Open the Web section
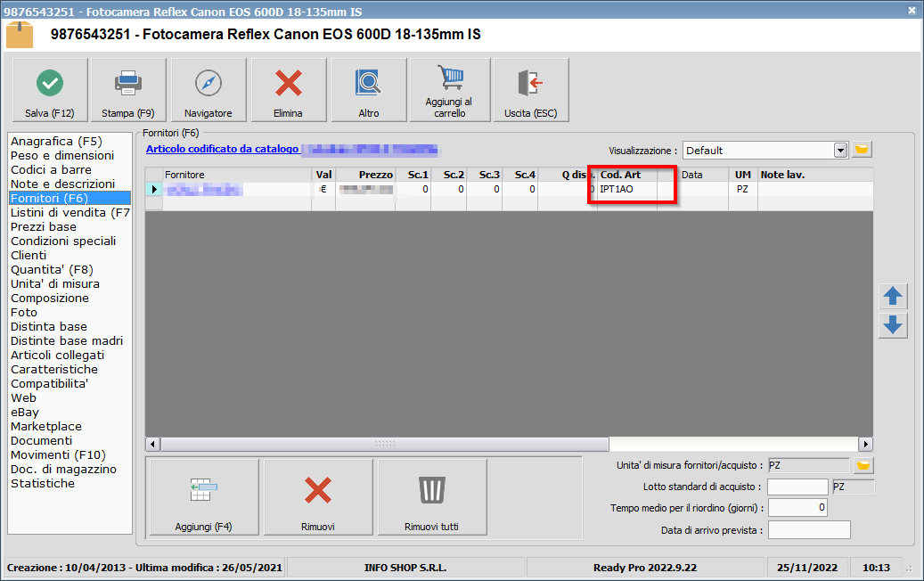924x581 pixels. tap(23, 397)
